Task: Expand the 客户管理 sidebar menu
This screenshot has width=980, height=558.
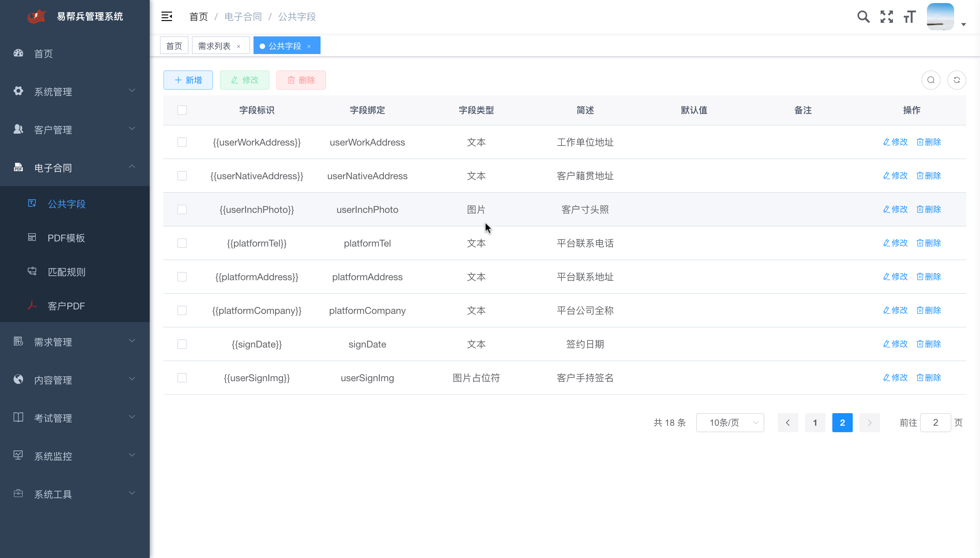Action: pyautogui.click(x=75, y=130)
